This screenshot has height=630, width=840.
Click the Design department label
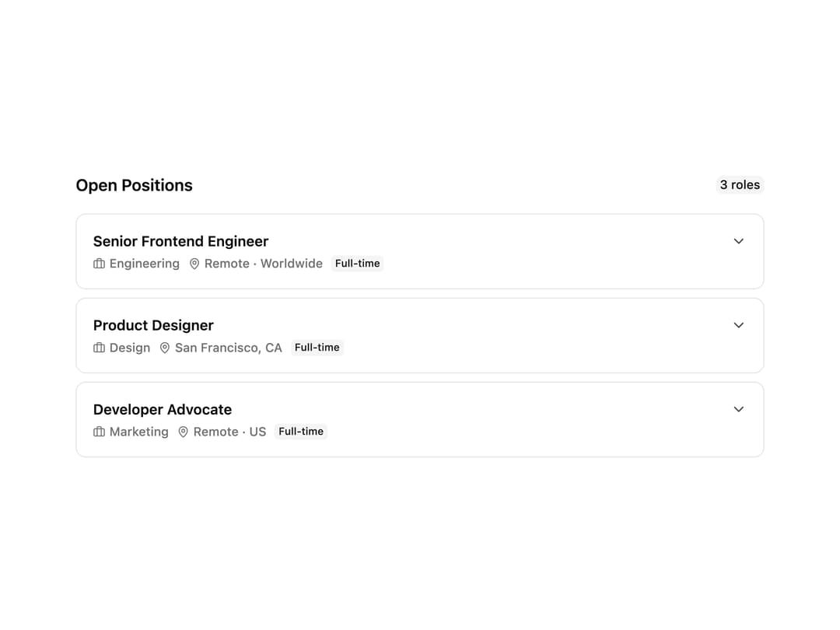[x=130, y=348]
